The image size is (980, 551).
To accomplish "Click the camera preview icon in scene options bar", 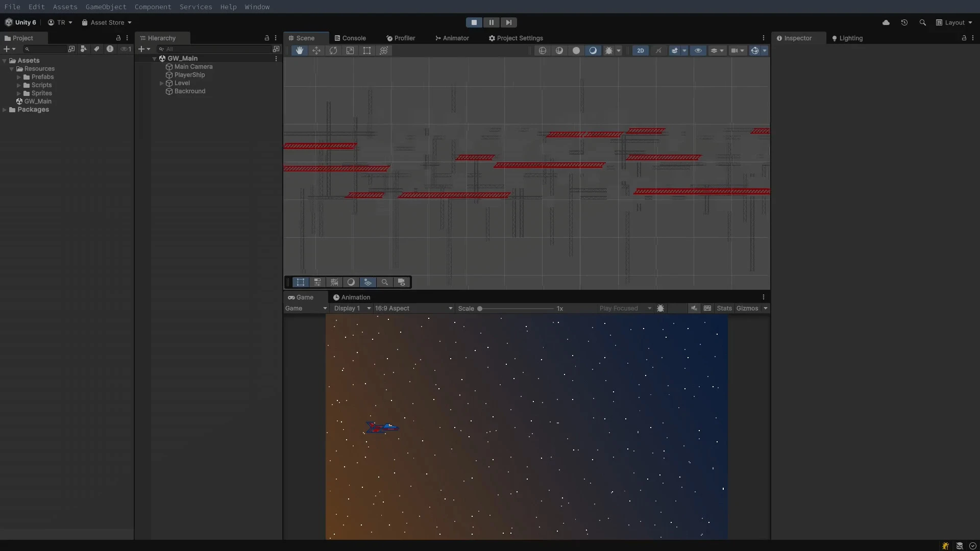I will [x=402, y=282].
